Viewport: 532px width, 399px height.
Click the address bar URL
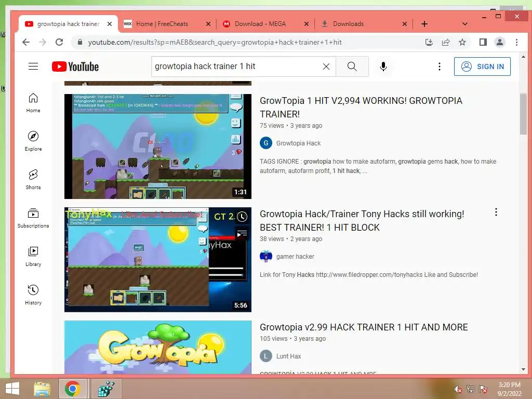(215, 42)
